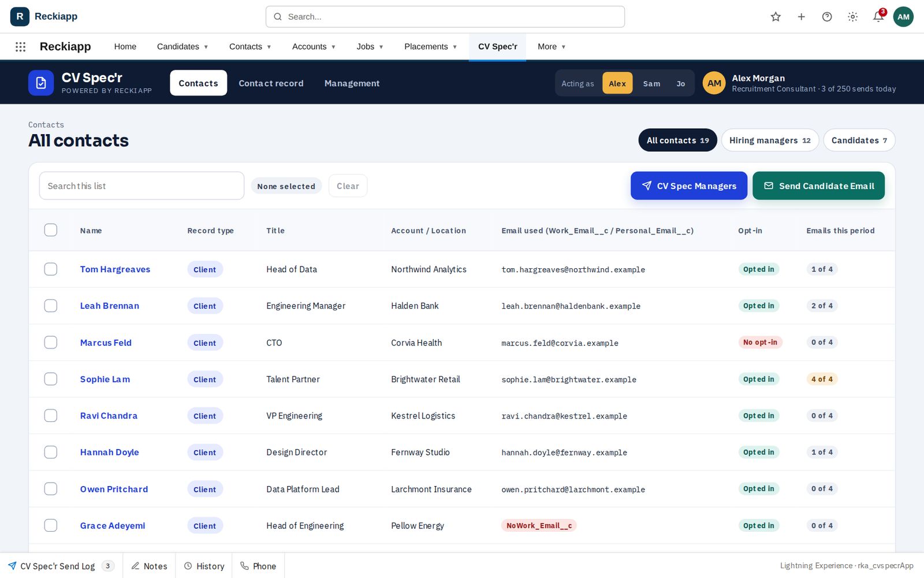Screen dimensions: 924x578
Task: Click the Emails this period column header
Action: 840,231
